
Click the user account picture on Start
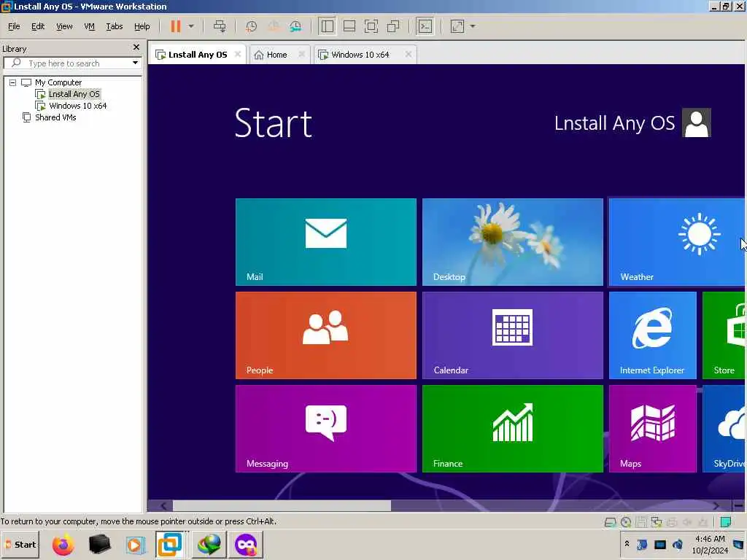pyautogui.click(x=697, y=122)
